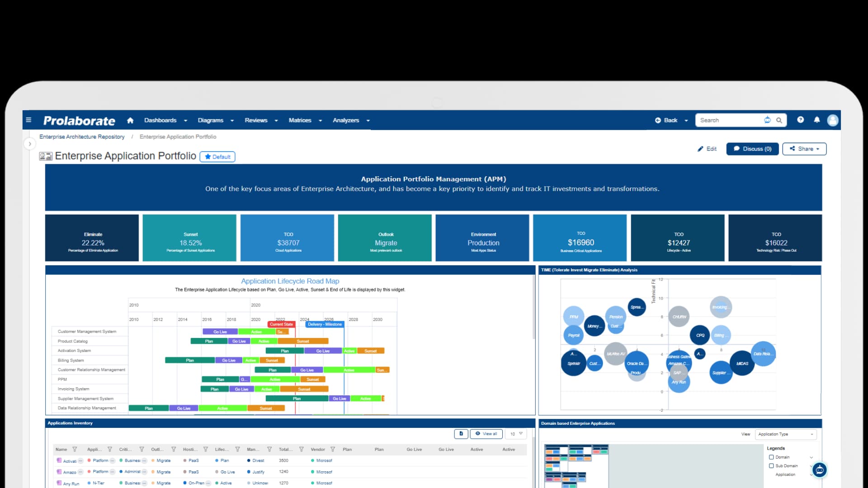Click the Current State timeline marker
This screenshot has width=868, height=488.
point(281,324)
